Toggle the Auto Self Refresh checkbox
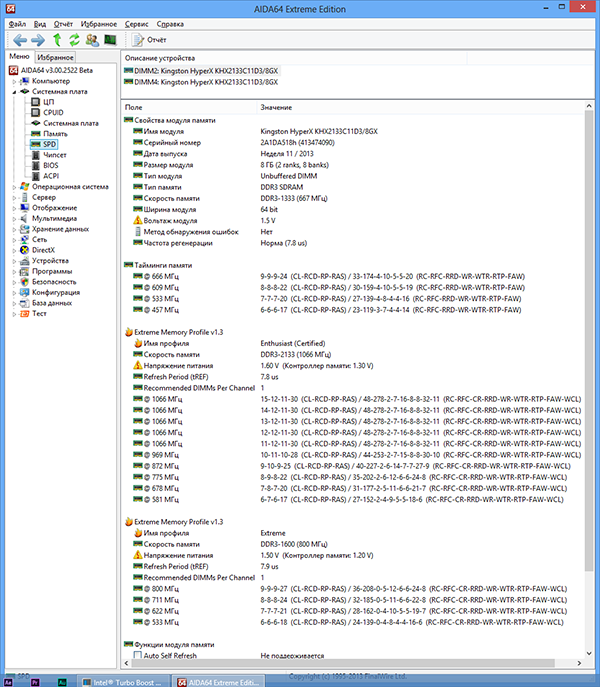Viewport: 600px width, 687px height. (138, 655)
